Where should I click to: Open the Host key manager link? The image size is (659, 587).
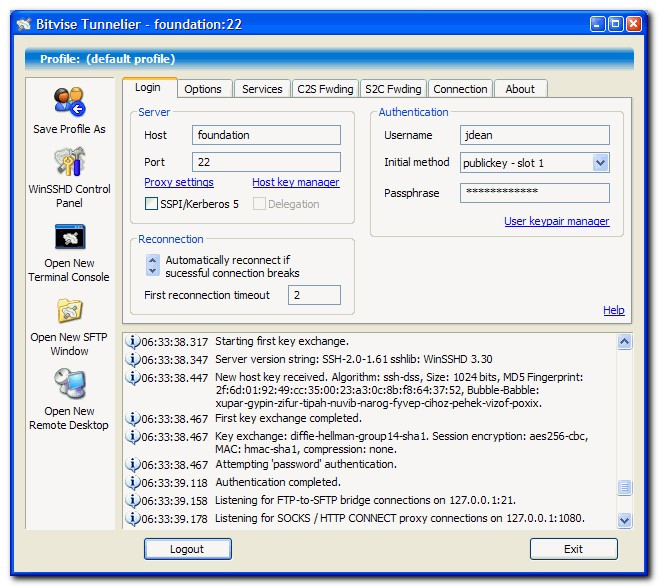(296, 182)
